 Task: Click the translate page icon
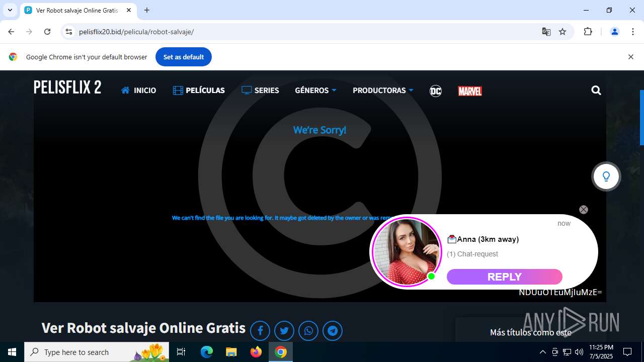[x=546, y=32]
